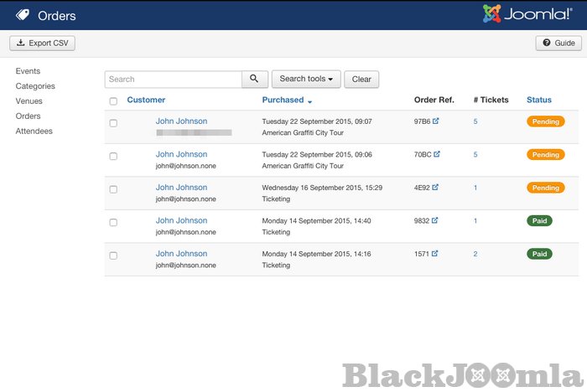This screenshot has width=587, height=392.
Task: Click the Pending status badge of order 97B6
Action: pyautogui.click(x=545, y=121)
